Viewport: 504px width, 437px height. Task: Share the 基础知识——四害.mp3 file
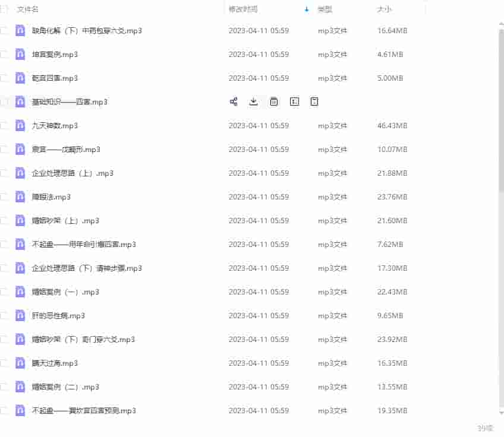coord(234,102)
